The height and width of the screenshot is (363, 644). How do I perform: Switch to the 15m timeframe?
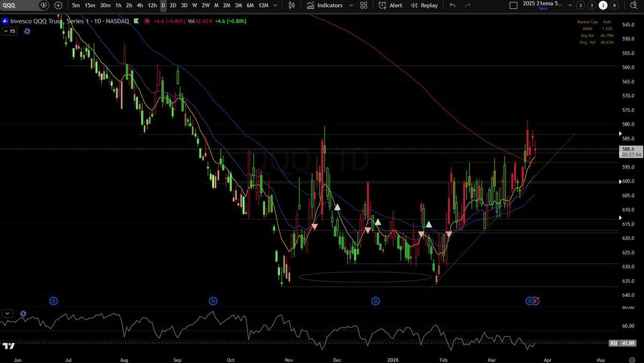point(90,5)
